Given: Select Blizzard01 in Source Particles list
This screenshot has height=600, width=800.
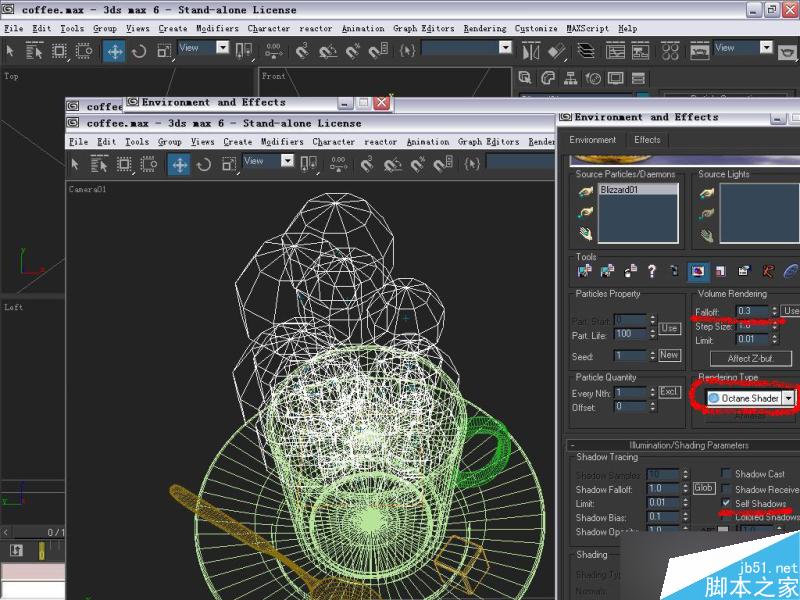Looking at the screenshot, I should pos(638,189).
